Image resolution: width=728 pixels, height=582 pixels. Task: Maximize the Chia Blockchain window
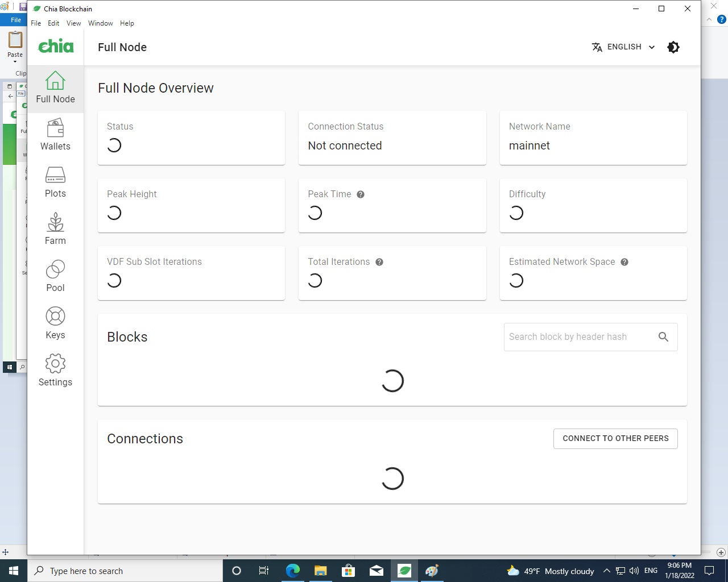661,9
